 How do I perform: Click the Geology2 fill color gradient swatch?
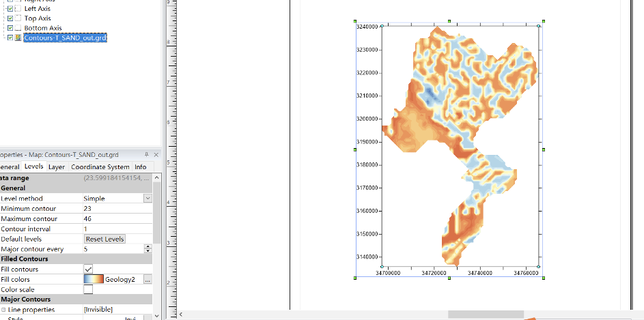tap(94, 280)
